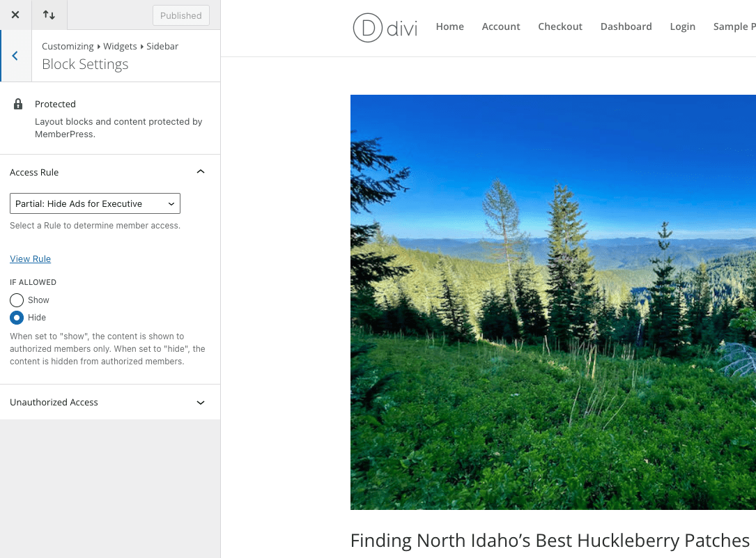The height and width of the screenshot is (558, 756).
Task: Select the Show radio button
Action: 17,300
